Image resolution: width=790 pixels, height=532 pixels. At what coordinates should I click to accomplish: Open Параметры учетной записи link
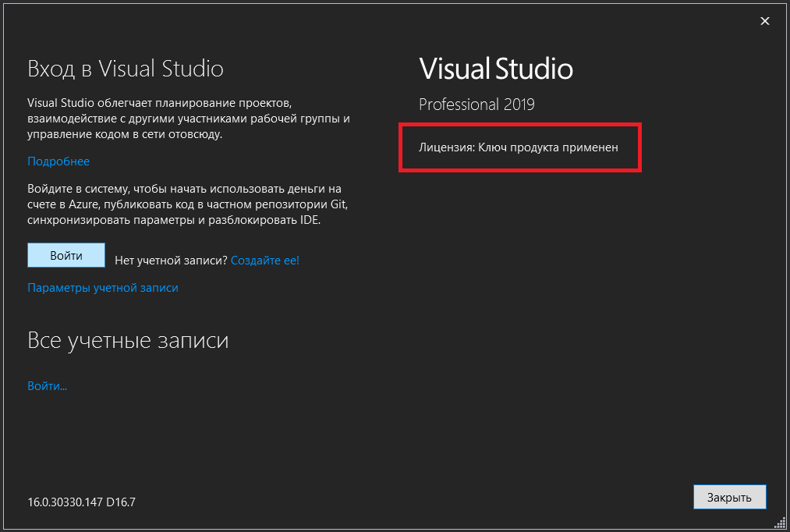point(103,288)
